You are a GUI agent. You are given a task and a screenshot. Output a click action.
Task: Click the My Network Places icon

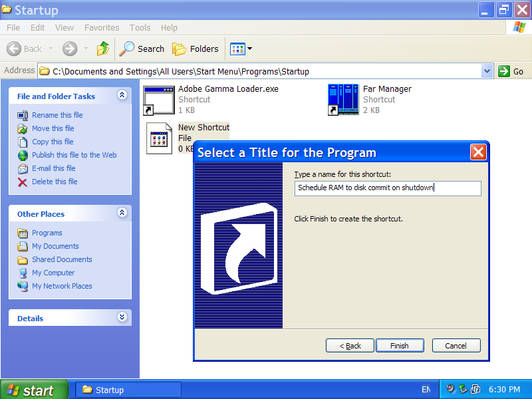pos(23,287)
